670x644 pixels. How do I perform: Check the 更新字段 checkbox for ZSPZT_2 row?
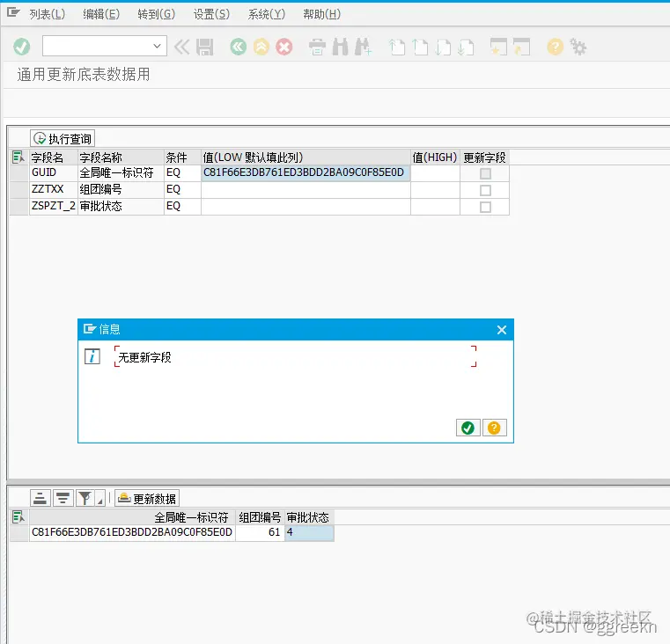coord(485,207)
